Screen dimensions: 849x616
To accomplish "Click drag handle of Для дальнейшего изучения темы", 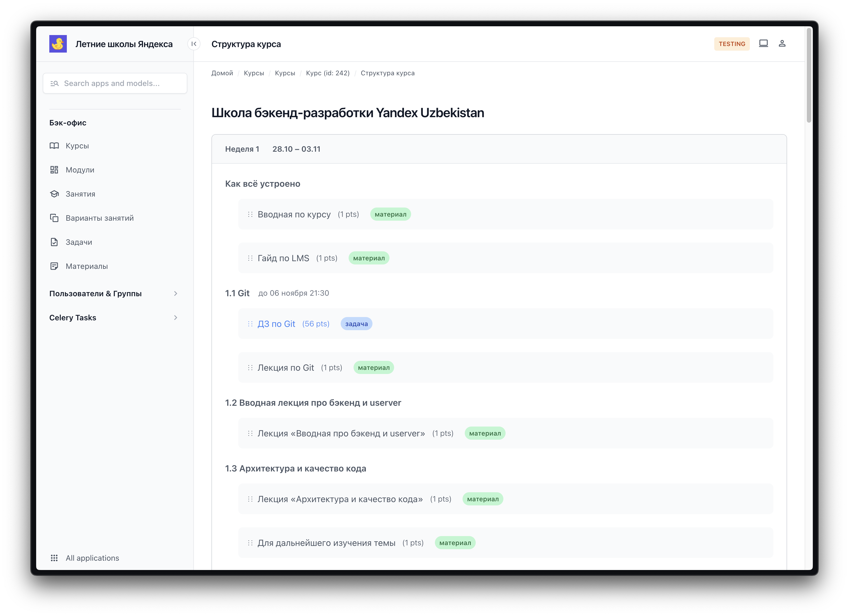I will (250, 543).
